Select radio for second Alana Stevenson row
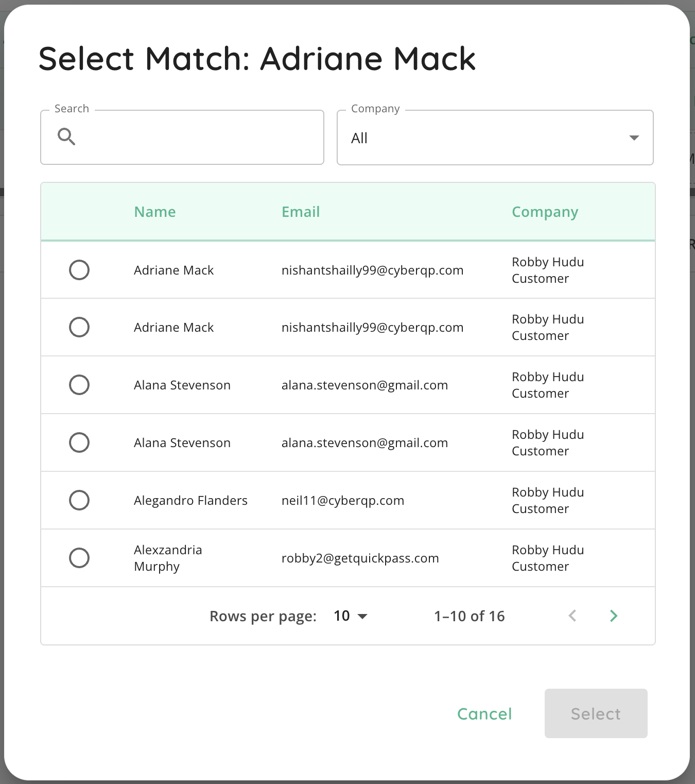The height and width of the screenshot is (784, 695). pos(79,442)
